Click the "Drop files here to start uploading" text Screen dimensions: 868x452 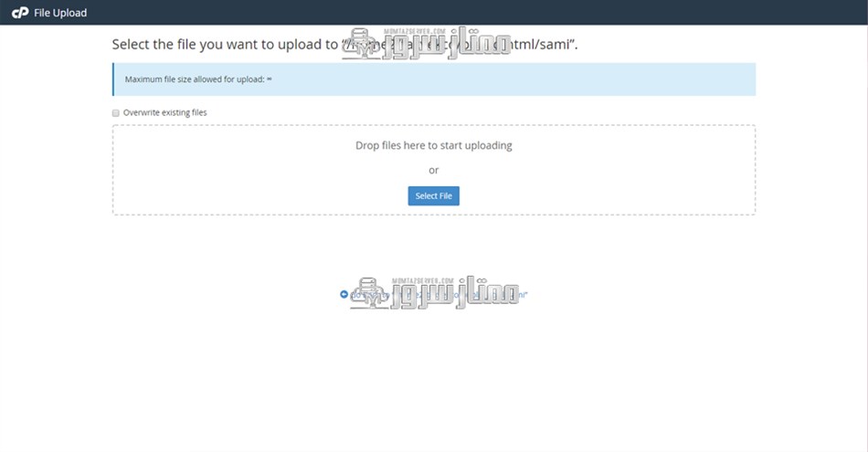(433, 145)
